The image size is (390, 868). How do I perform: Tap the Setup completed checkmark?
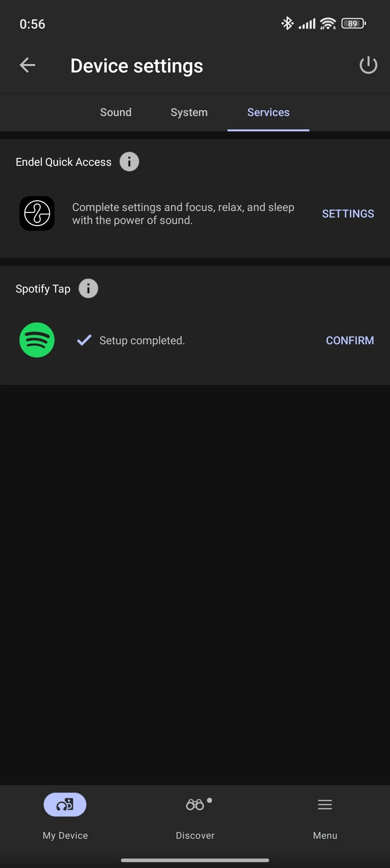pos(84,340)
